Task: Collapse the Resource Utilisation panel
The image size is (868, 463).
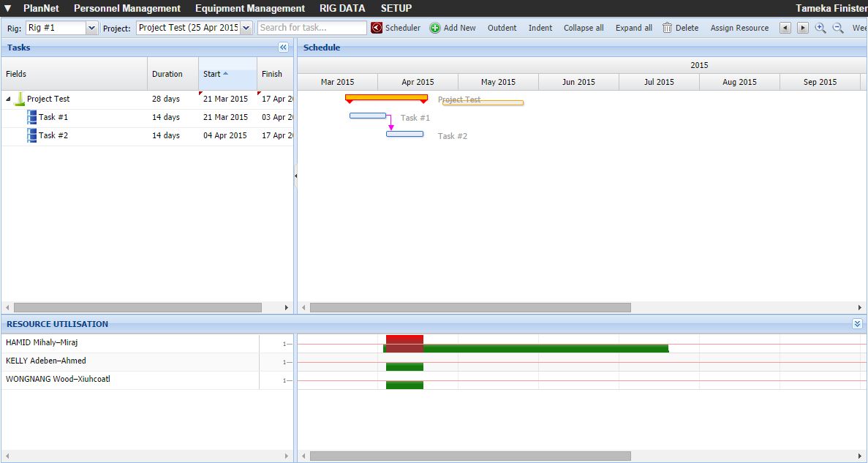Action: [857, 323]
